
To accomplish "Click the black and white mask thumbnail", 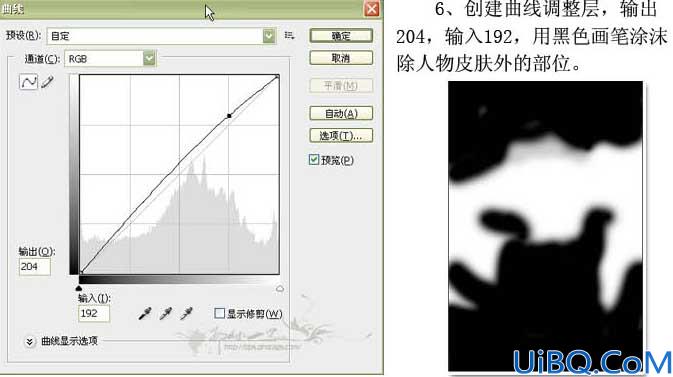I will (x=546, y=227).
